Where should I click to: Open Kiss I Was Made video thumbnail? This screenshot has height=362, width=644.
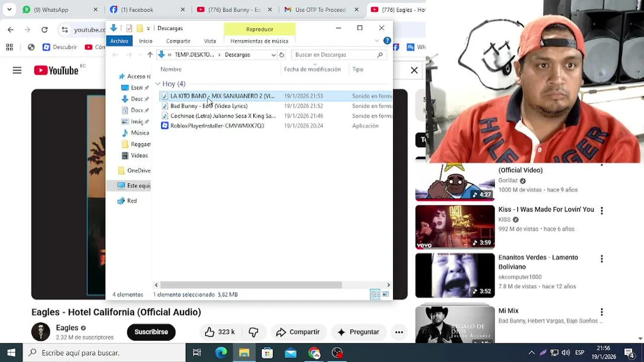[455, 227]
